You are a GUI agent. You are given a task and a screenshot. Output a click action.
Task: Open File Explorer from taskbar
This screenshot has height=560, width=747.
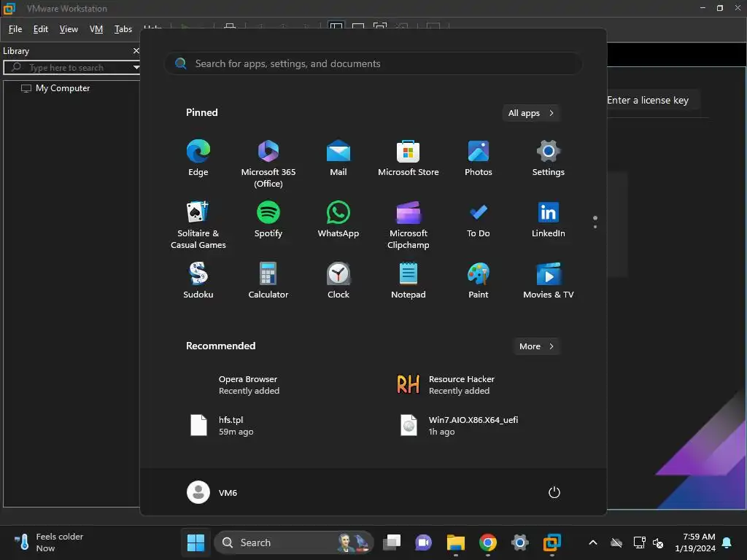click(455, 542)
